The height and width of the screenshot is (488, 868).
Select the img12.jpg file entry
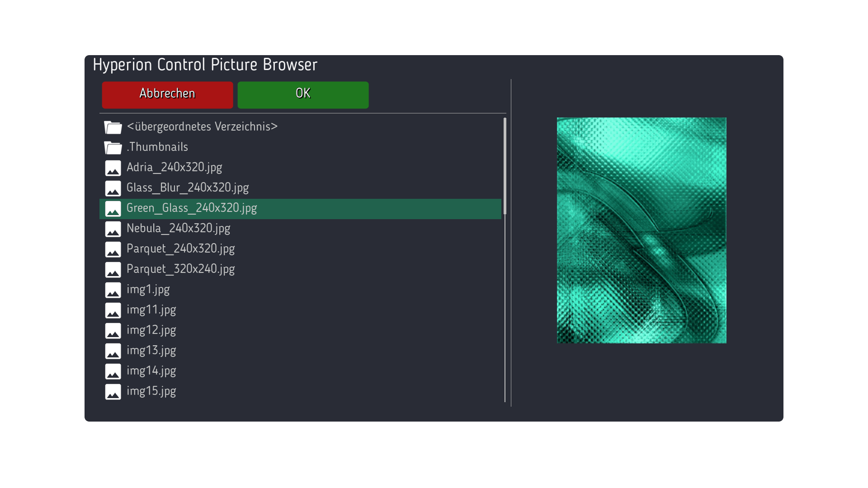[151, 330]
